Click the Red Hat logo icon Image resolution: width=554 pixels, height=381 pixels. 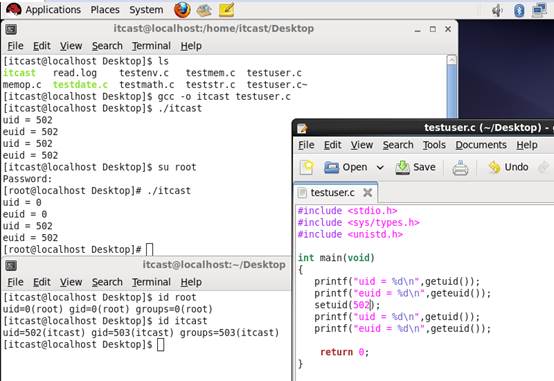pyautogui.click(x=14, y=10)
